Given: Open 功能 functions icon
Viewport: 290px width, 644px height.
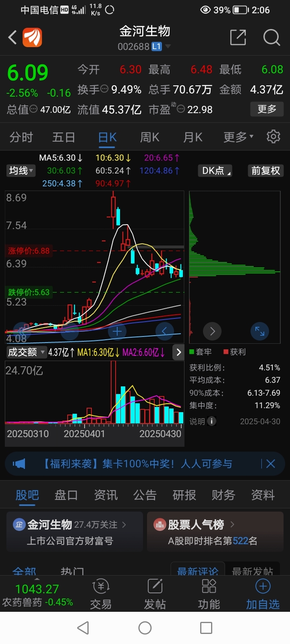Looking at the screenshot, I should click(209, 594).
